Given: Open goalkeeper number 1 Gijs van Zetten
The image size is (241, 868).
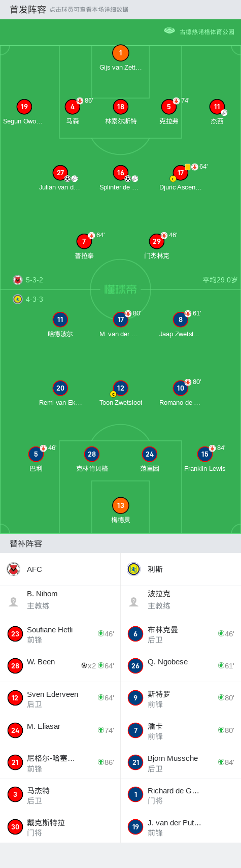Looking at the screenshot, I should click(120, 53).
